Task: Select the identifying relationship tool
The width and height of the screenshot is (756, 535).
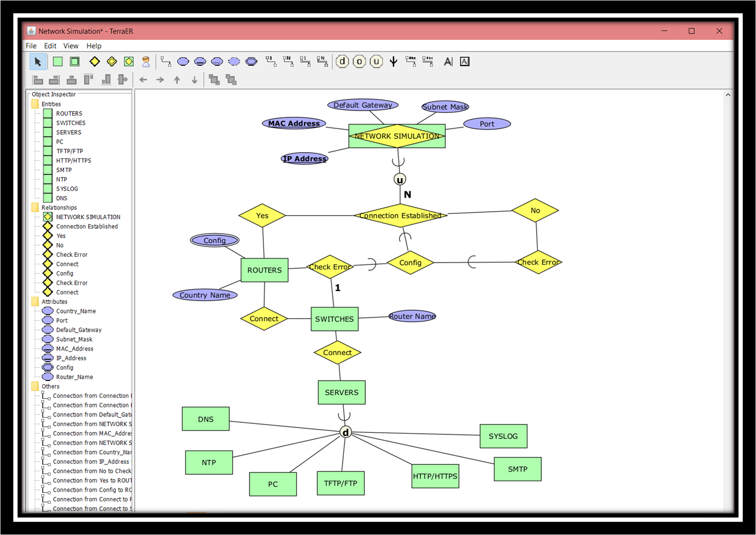Action: (x=112, y=61)
